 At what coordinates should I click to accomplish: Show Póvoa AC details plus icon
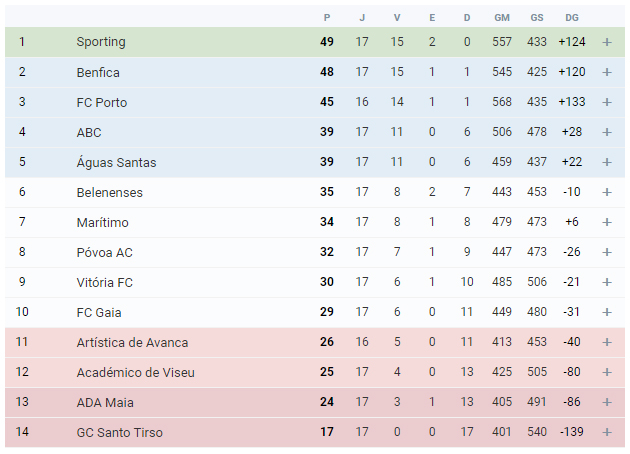(x=607, y=252)
